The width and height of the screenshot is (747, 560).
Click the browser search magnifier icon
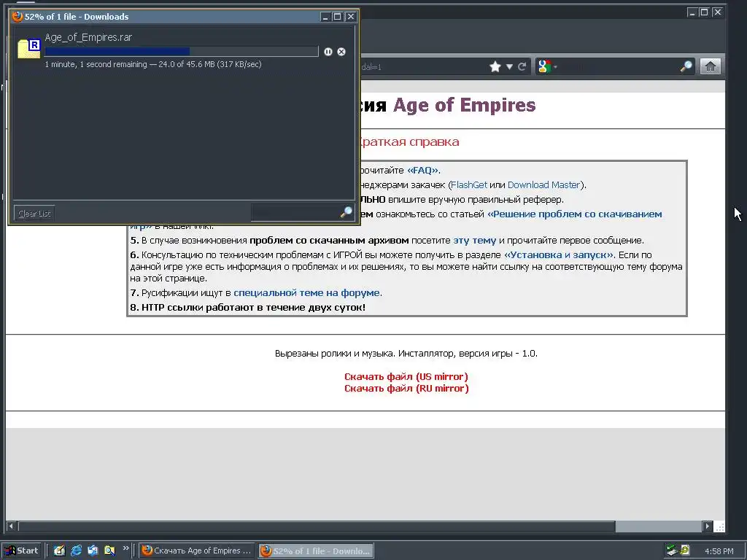[686, 66]
